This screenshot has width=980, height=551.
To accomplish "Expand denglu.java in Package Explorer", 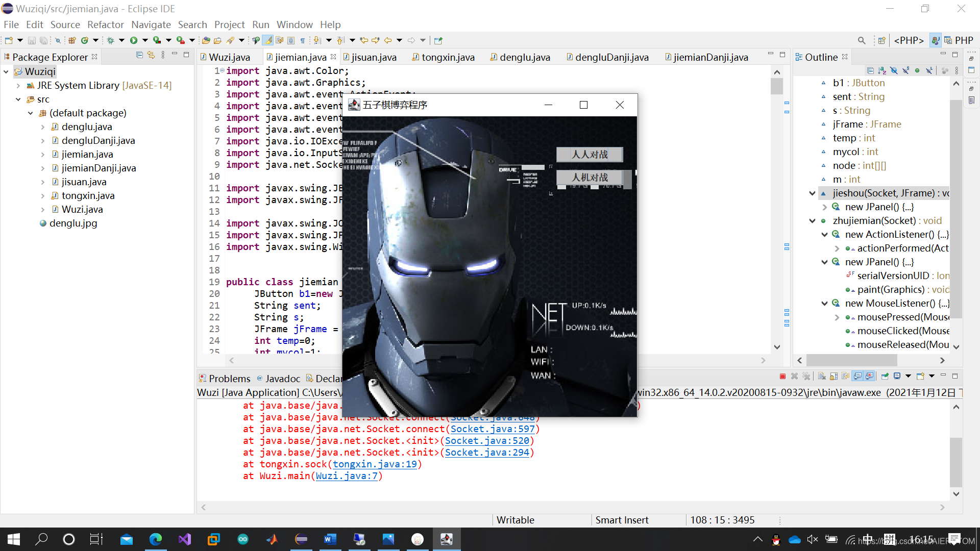I will [43, 127].
